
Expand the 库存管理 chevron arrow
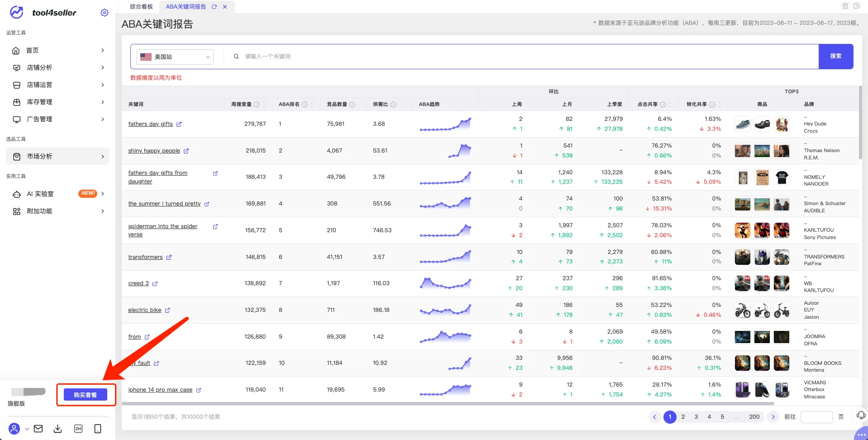103,102
